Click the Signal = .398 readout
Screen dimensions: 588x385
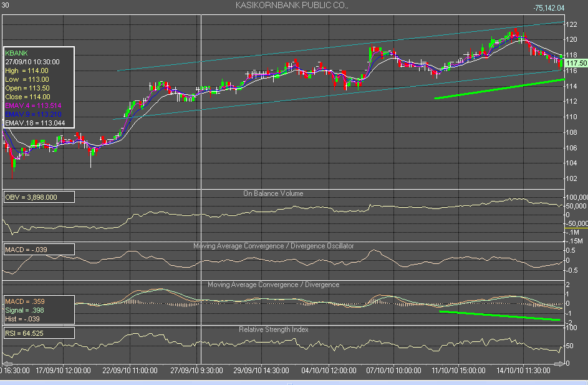coord(24,310)
